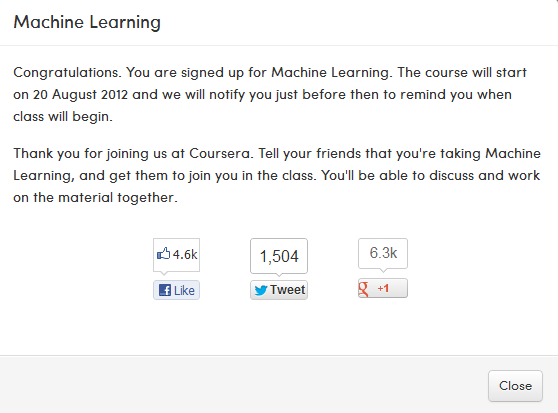Click the phrase 'on the material together.'

click(95, 197)
